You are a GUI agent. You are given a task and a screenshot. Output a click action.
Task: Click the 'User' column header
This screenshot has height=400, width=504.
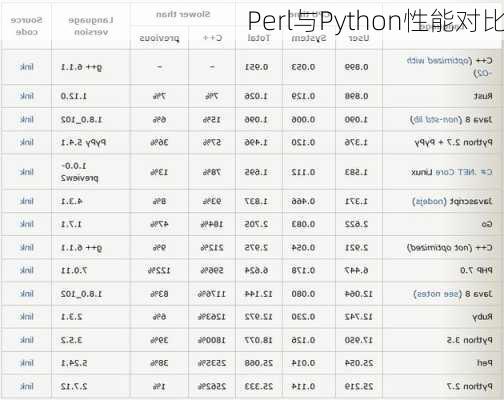(359, 38)
